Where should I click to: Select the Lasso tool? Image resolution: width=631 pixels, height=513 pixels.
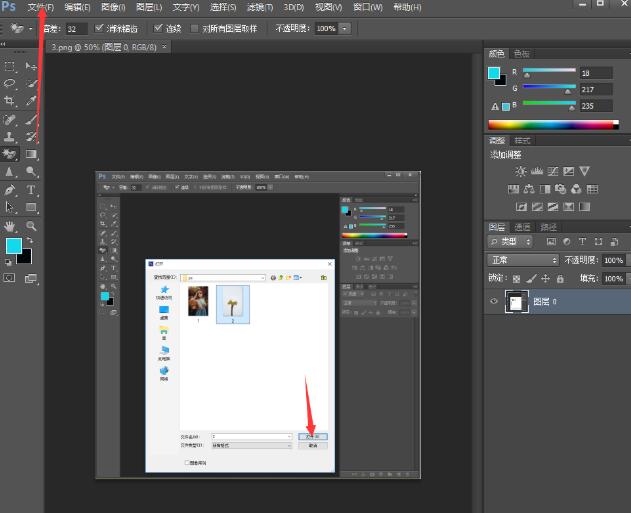coord(10,84)
